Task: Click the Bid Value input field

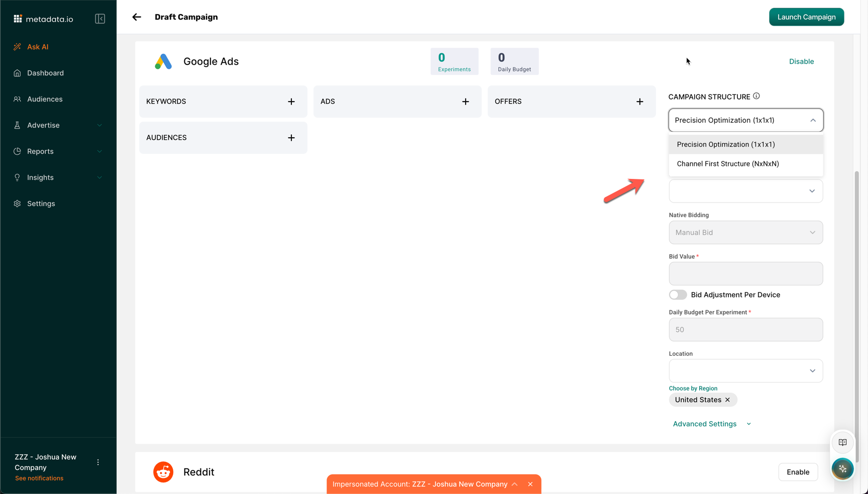Action: (x=745, y=274)
